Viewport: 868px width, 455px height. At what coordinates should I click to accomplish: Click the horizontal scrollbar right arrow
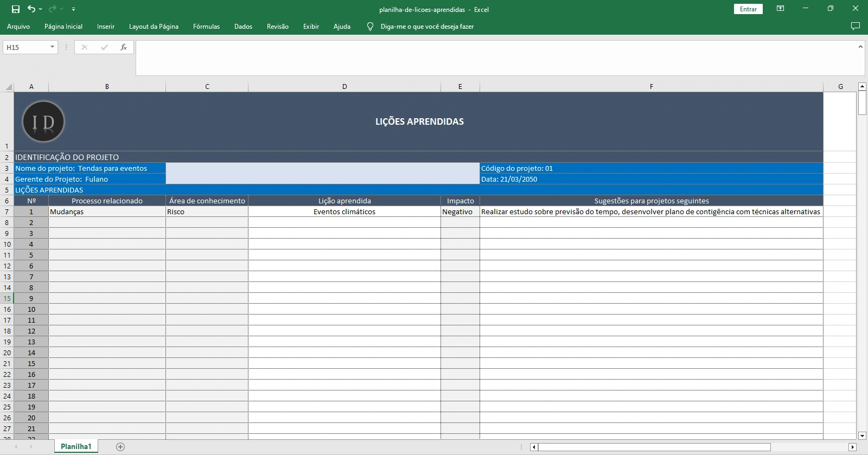[852, 447]
